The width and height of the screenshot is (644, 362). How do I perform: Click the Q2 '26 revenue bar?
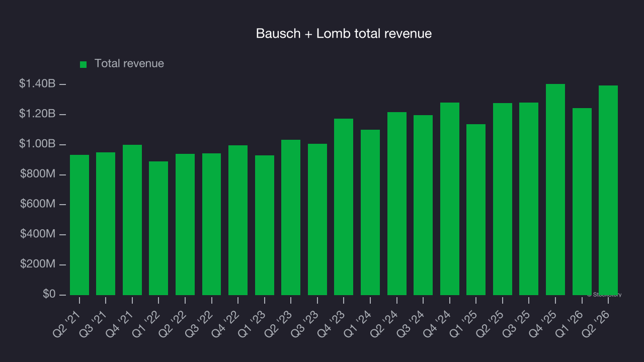tap(608, 190)
